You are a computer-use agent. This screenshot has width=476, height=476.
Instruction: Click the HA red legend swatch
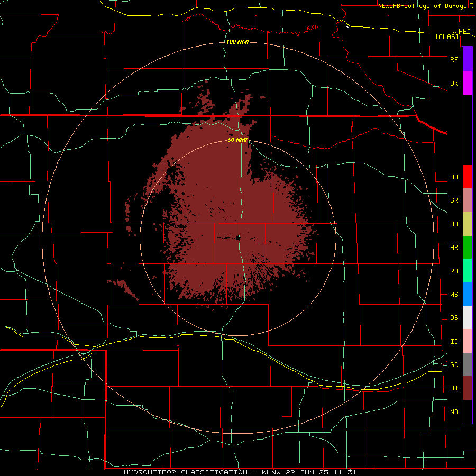coord(467,177)
